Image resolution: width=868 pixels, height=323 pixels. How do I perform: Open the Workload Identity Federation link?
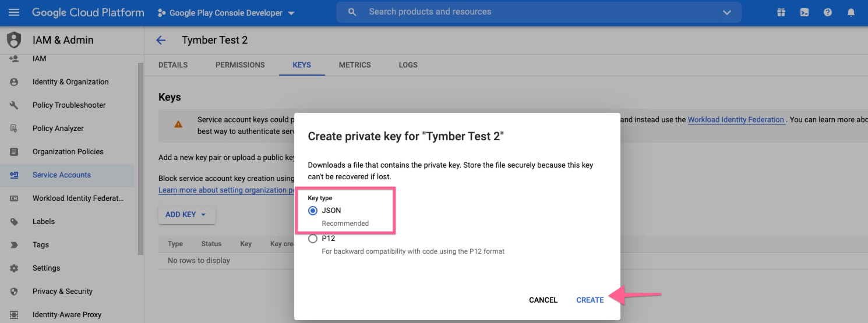pos(736,120)
